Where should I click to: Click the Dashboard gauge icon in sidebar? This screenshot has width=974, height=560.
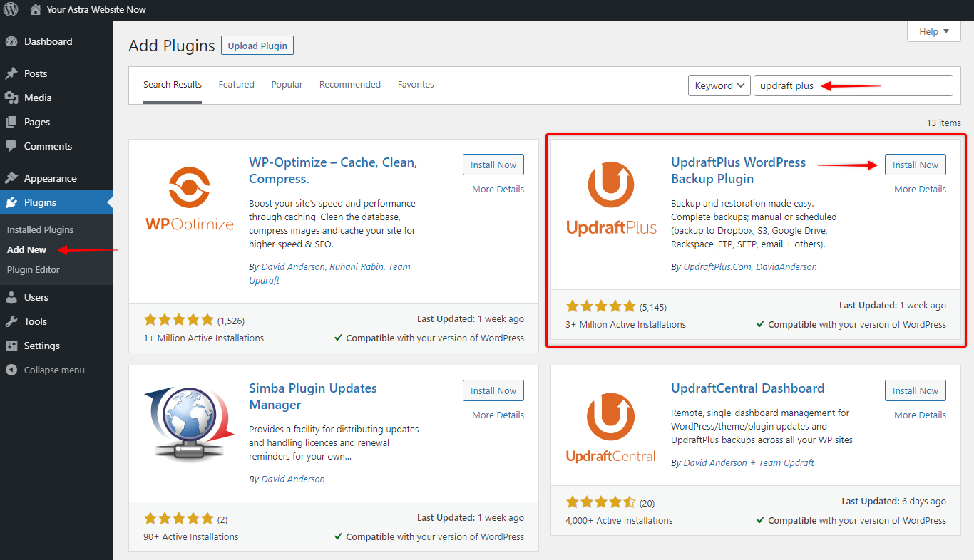(11, 41)
